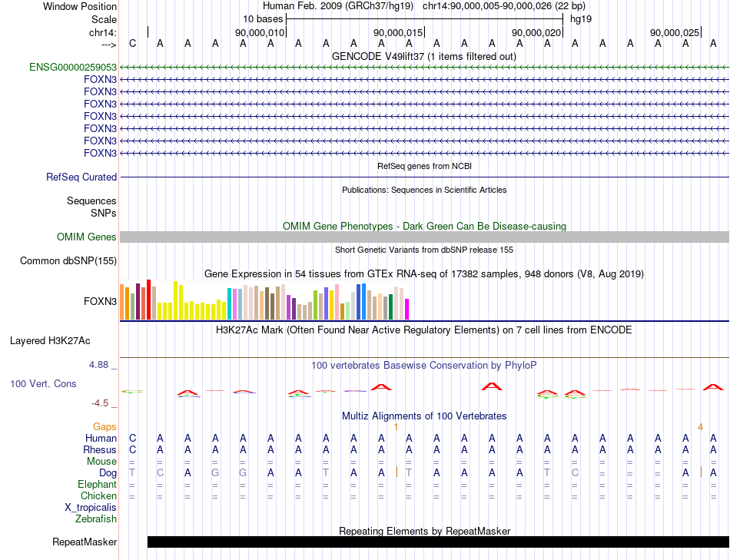Image resolution: width=730 pixels, height=560 pixels.
Task: Click the 4.88 PhyloP upper limit
Action: [98, 365]
